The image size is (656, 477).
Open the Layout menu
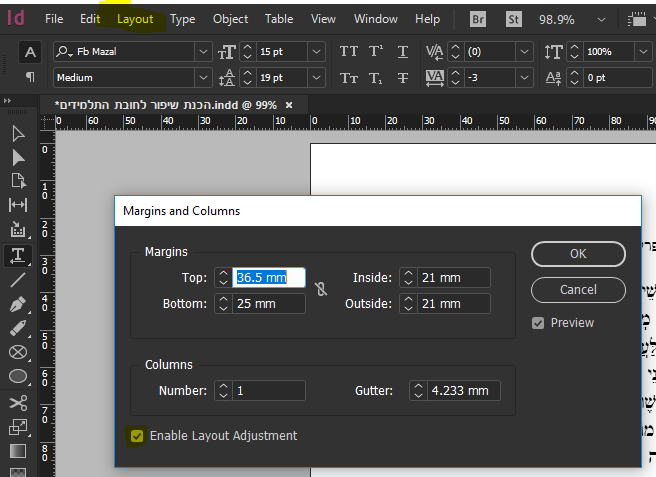(x=135, y=19)
